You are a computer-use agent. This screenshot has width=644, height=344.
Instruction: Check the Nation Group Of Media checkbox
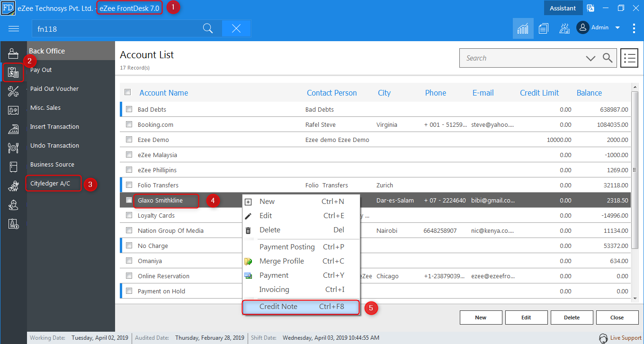129,230
